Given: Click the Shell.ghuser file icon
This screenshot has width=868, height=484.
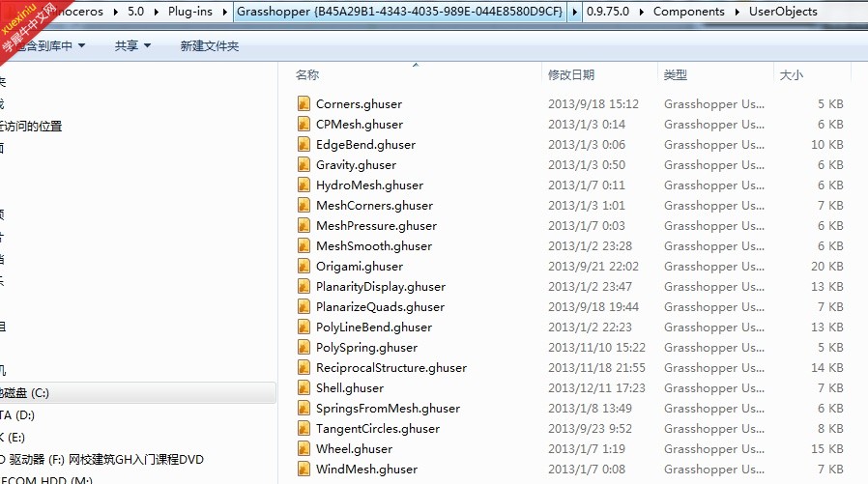Looking at the screenshot, I should coord(304,387).
